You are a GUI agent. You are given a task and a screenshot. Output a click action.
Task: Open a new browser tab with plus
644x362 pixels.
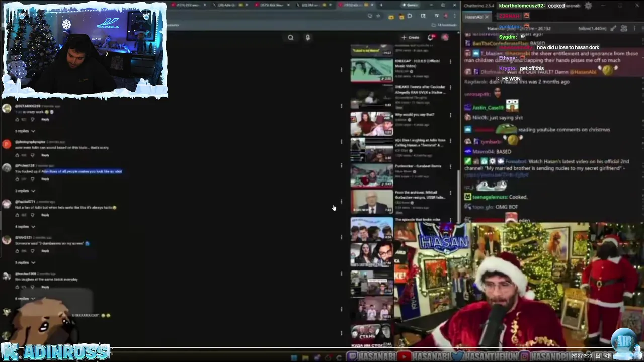click(x=381, y=5)
